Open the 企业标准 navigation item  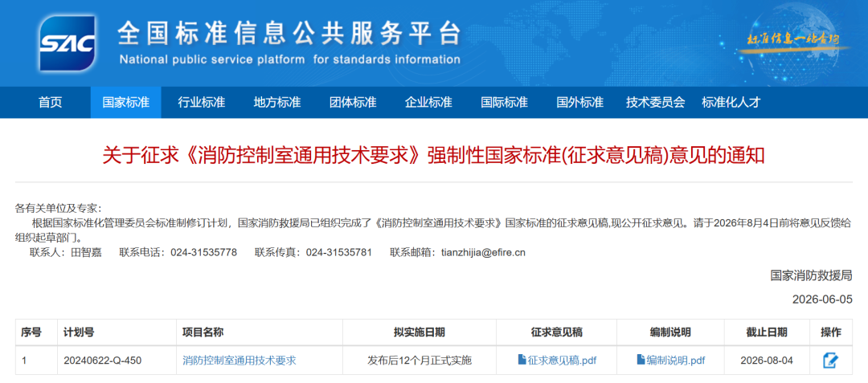(428, 102)
